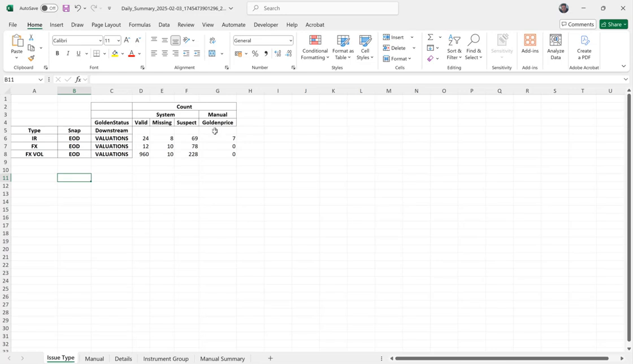
Task: Toggle Italic formatting
Action: click(68, 53)
